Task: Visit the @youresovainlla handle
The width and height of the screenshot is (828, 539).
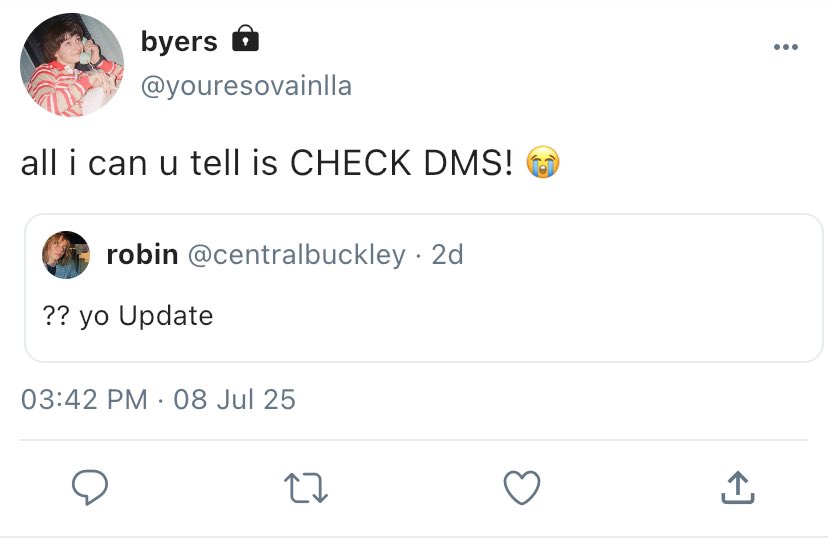Action: pyautogui.click(x=246, y=87)
